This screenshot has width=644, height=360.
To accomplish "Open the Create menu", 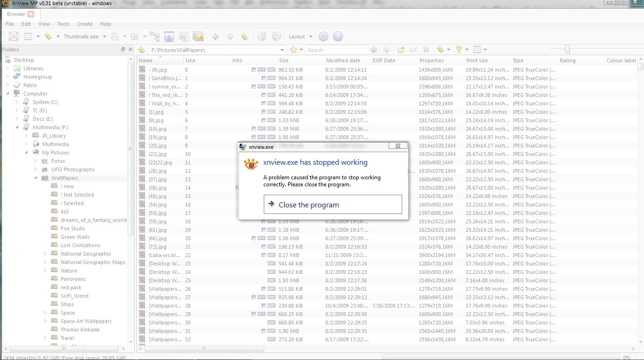I will click(x=85, y=24).
